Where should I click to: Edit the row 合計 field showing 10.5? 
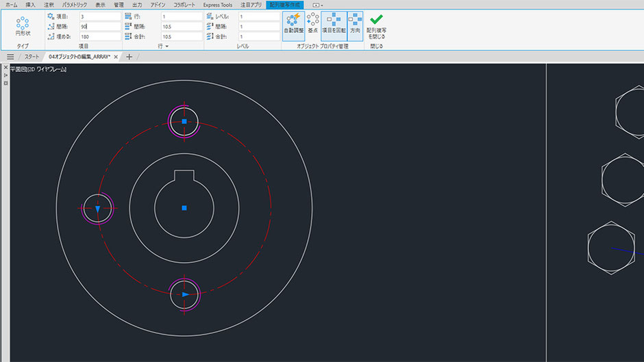point(182,36)
